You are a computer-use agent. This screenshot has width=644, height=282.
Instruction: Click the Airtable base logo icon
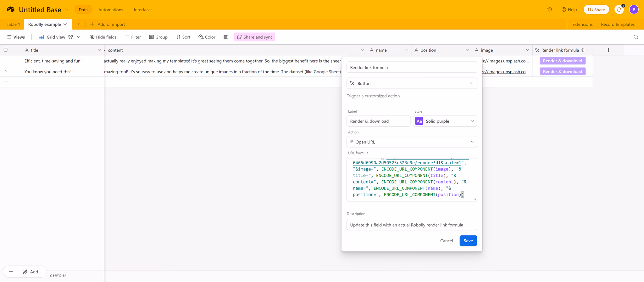(x=11, y=9)
